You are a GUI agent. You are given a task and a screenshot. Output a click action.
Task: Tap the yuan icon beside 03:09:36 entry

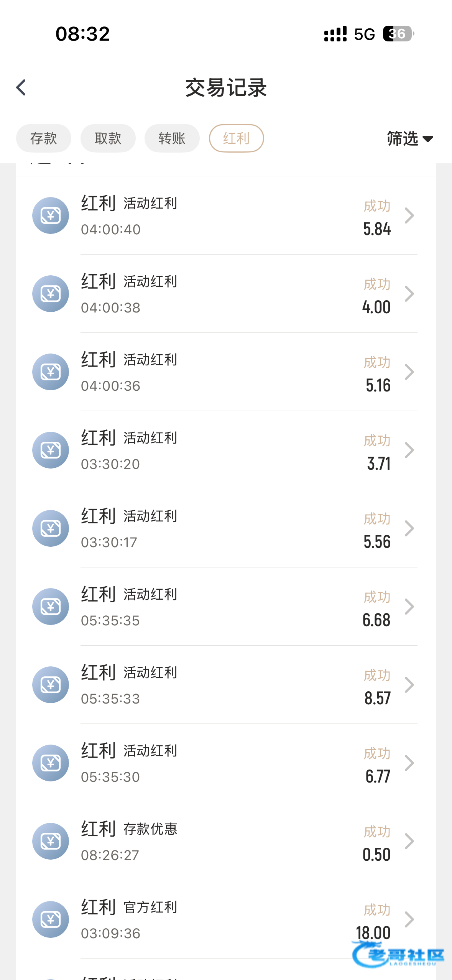point(51,919)
